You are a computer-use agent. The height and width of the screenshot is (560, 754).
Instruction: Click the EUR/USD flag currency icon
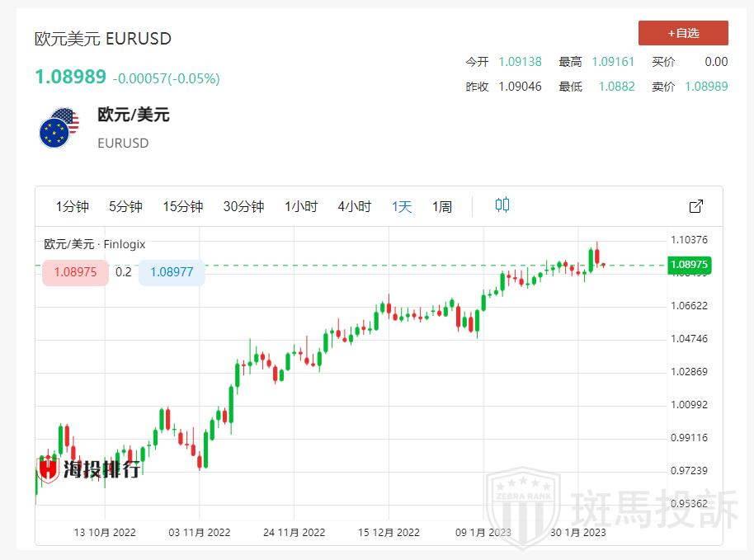pyautogui.click(x=59, y=128)
